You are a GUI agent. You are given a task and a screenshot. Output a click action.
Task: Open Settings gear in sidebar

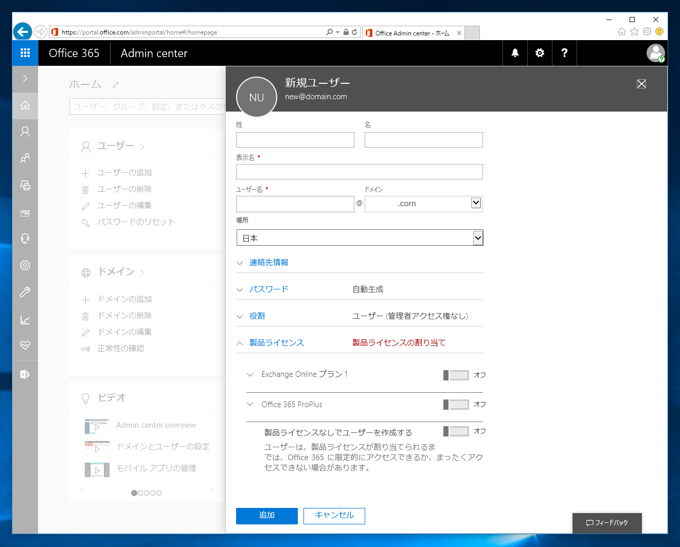click(x=25, y=265)
